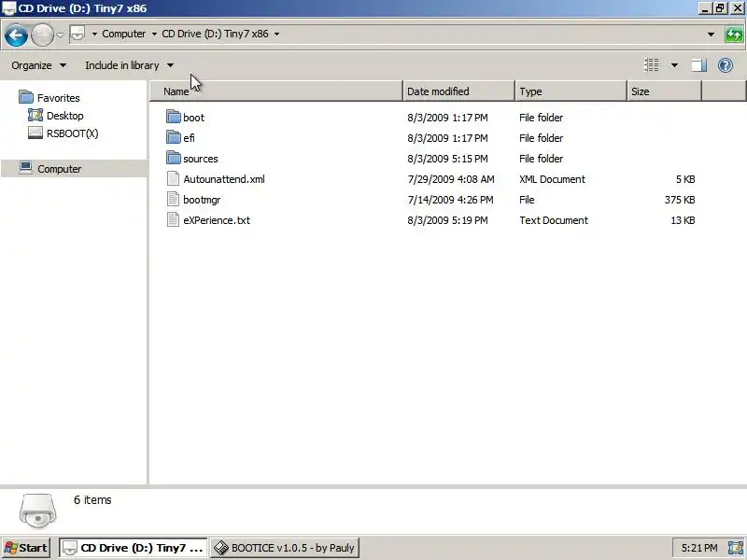The image size is (747, 560).
Task: Open Help with the question mark icon
Action: 726,65
